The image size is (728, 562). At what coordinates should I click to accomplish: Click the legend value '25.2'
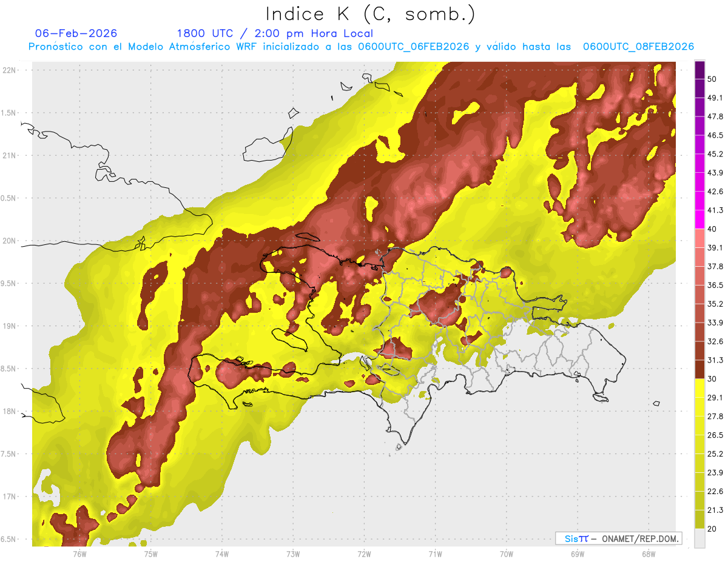(x=715, y=453)
